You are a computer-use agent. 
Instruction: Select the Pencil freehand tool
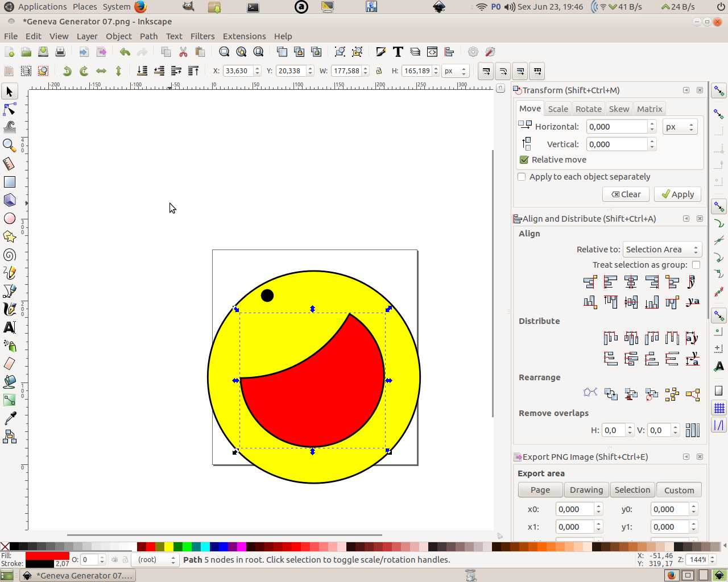[x=10, y=273]
